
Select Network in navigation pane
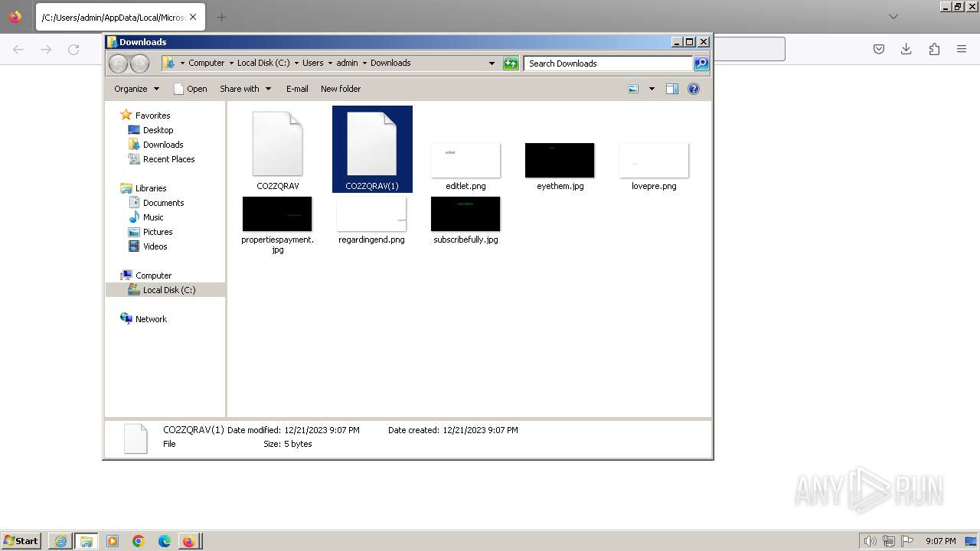[151, 319]
